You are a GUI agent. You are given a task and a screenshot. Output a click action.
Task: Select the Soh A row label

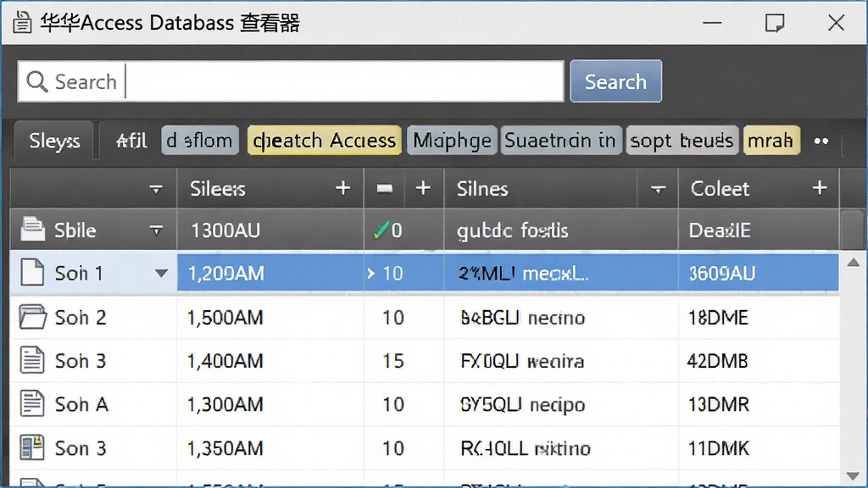coord(81,405)
